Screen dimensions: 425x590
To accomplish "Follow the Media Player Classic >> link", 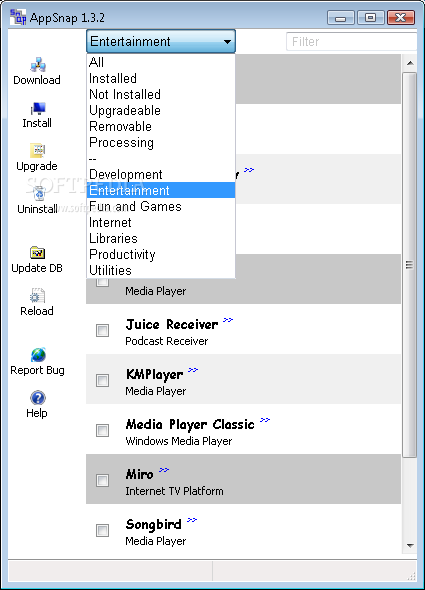I will 265,420.
